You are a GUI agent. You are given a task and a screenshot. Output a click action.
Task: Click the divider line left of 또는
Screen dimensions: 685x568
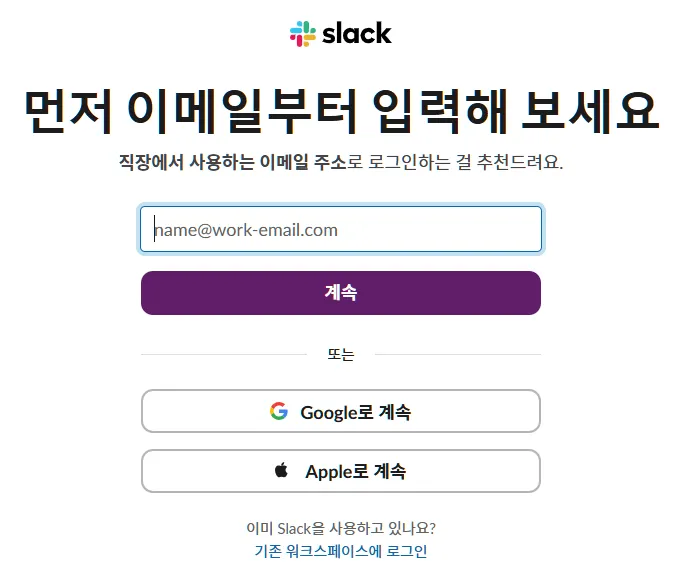tap(224, 355)
